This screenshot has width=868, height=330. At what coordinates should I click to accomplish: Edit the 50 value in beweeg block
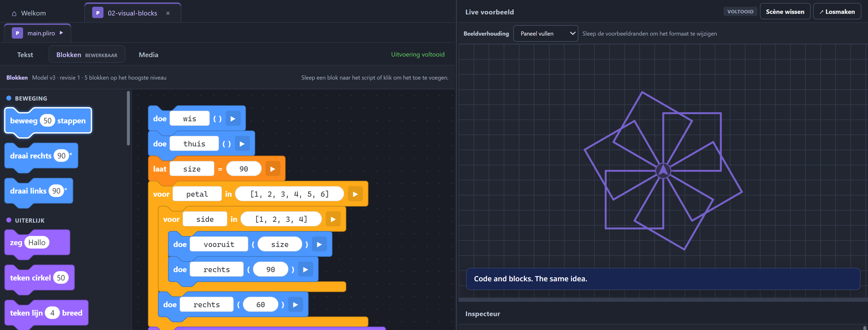(48, 121)
